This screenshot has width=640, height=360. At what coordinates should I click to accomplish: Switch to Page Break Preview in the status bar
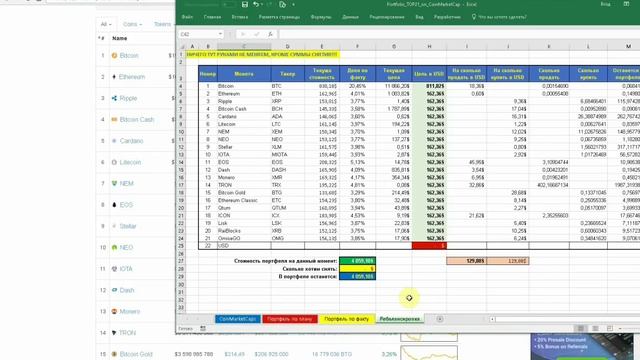pyautogui.click(x=609, y=329)
